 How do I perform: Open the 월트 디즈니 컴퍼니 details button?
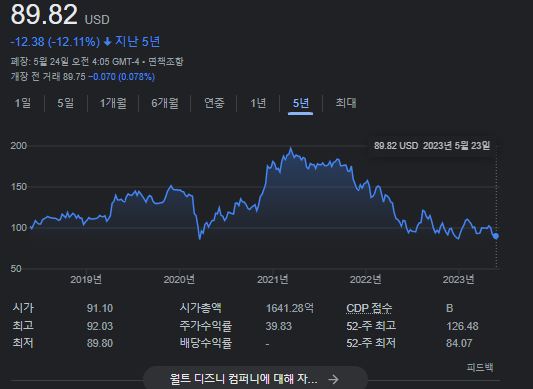pos(255,378)
